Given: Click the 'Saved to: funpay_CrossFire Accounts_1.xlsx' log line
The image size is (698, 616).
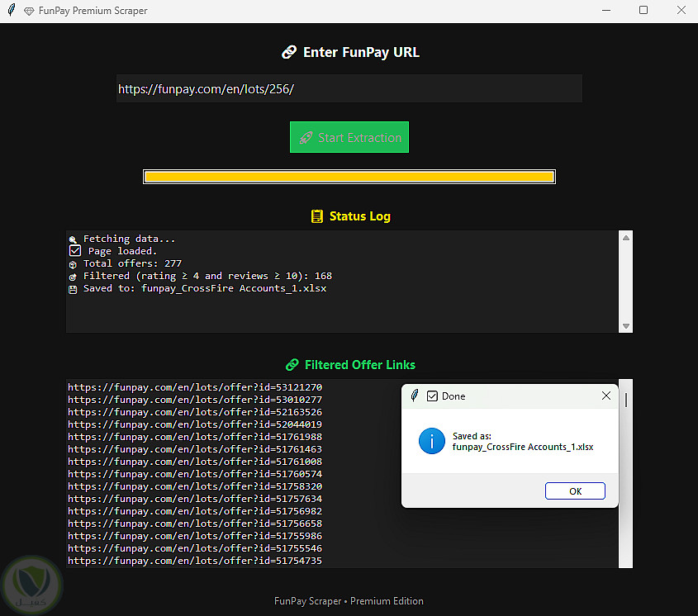Looking at the screenshot, I should (205, 288).
